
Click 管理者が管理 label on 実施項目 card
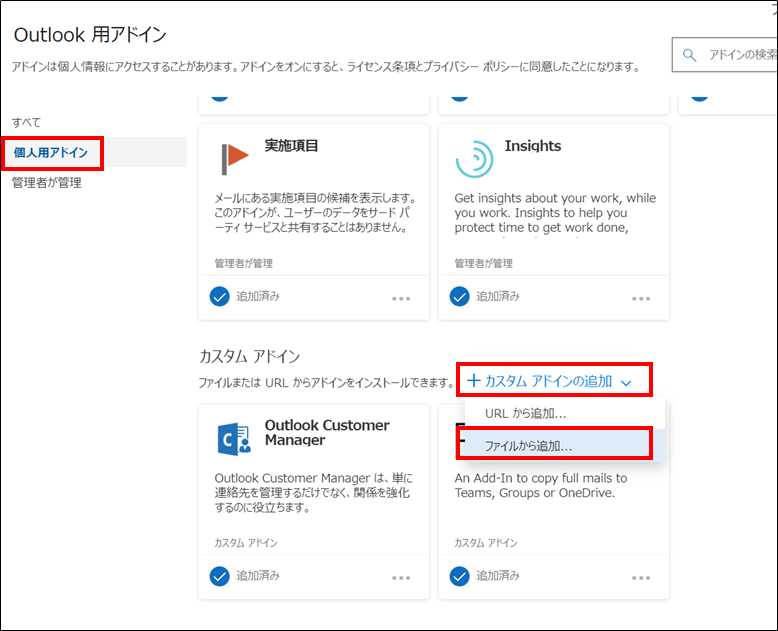tap(244, 263)
